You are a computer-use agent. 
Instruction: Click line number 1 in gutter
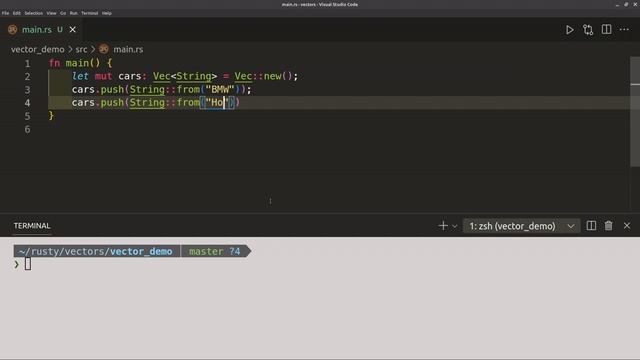click(27, 64)
